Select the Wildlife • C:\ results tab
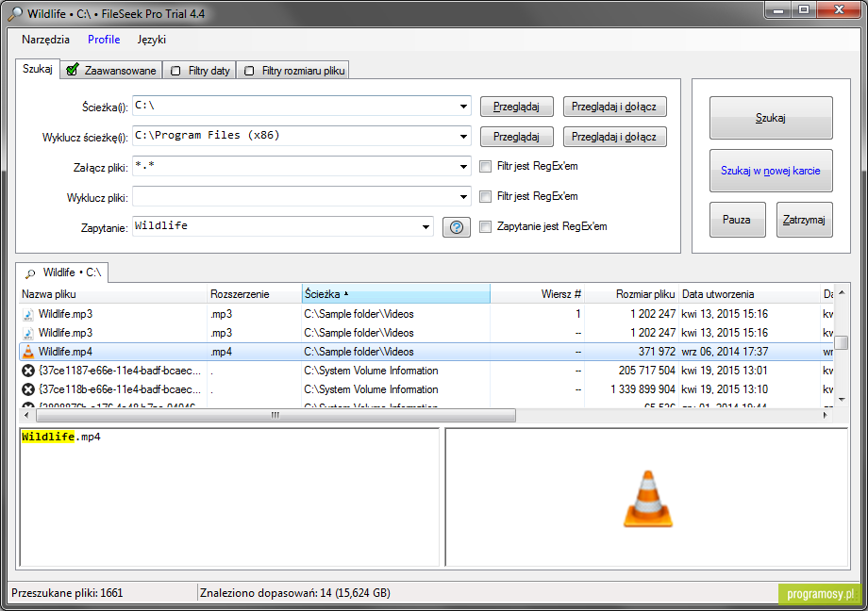Viewport: 868px width, 611px height. click(62, 272)
